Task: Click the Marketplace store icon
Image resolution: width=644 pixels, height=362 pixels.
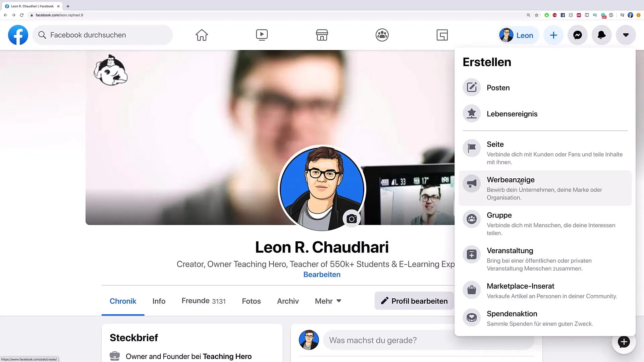Action: 322,35
